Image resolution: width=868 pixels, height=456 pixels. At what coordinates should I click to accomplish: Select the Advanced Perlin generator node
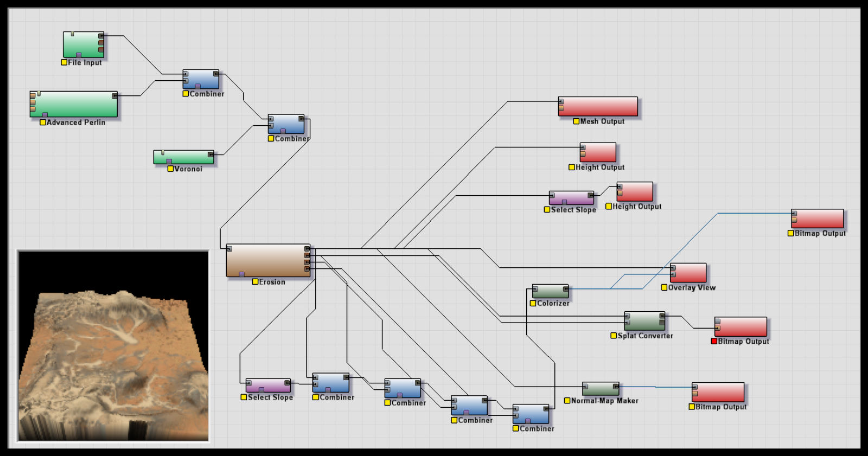(x=73, y=103)
